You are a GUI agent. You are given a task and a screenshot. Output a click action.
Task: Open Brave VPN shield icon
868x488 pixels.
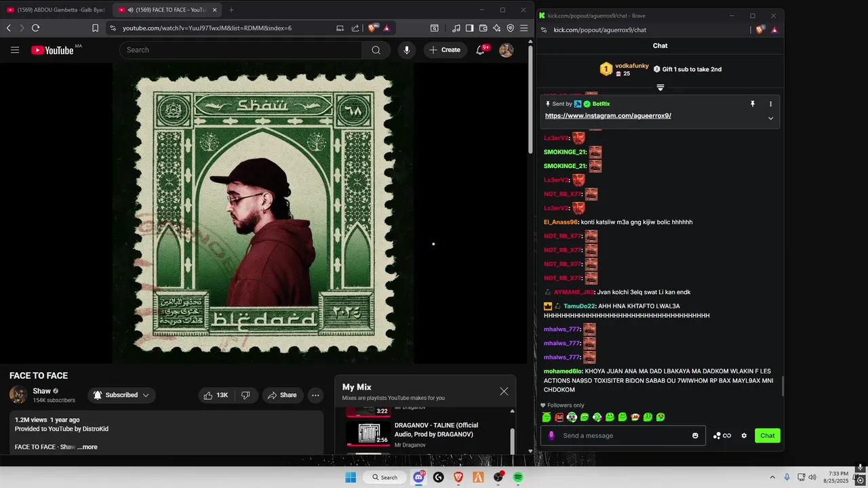[x=510, y=28]
